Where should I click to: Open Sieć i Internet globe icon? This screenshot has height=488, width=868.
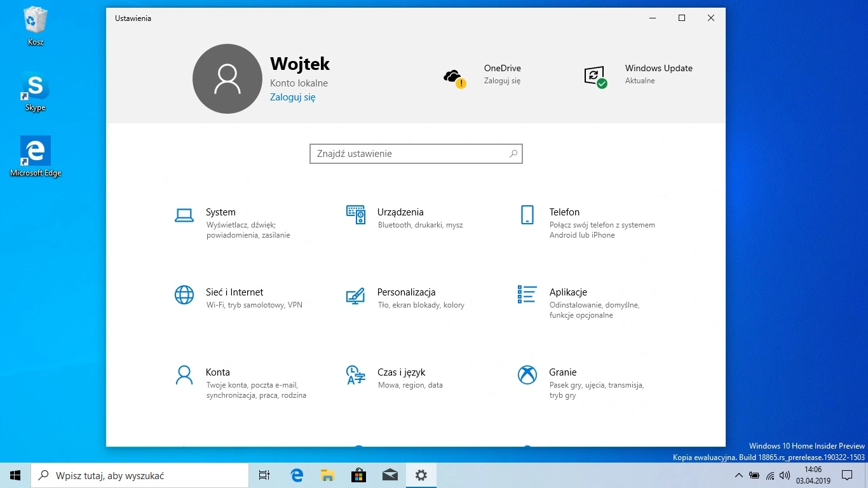[x=184, y=295]
